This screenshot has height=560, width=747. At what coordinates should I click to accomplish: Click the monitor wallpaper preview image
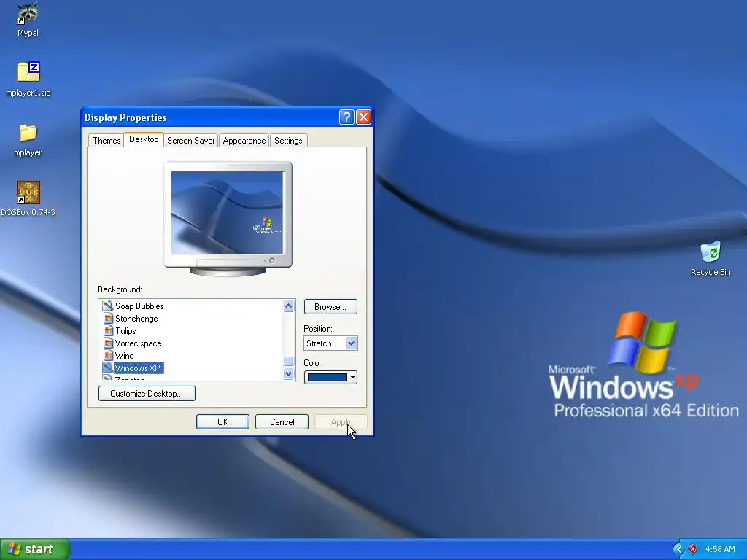(227, 212)
